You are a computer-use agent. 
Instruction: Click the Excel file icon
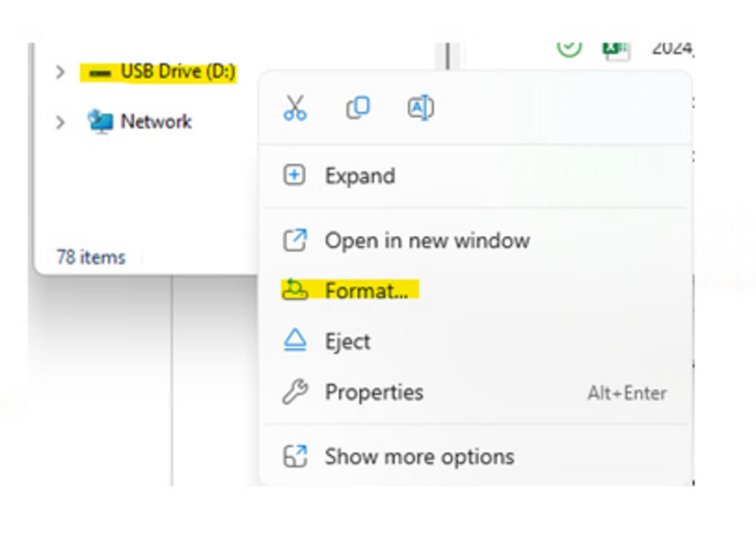[x=617, y=50]
